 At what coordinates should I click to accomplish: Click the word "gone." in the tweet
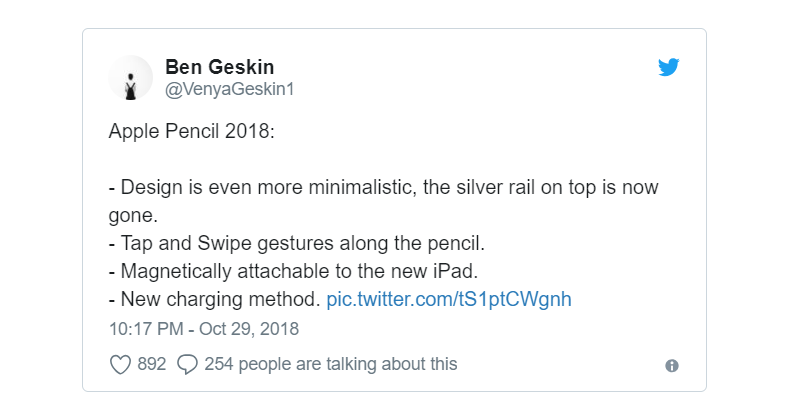(x=133, y=216)
